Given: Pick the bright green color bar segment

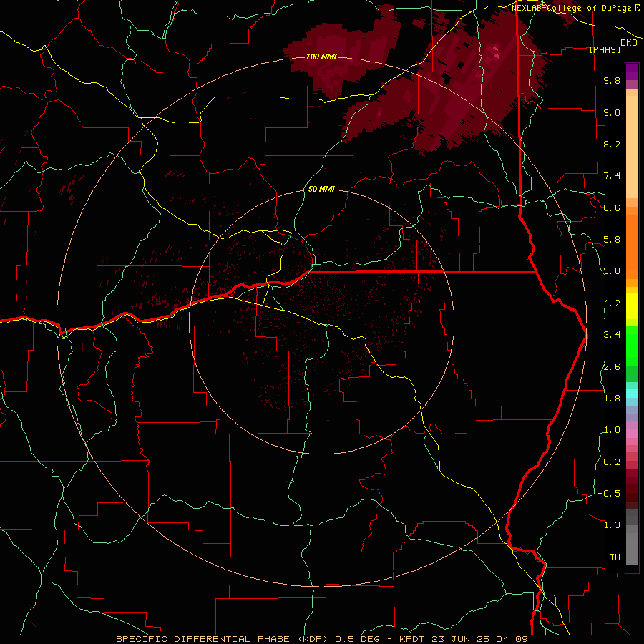Looking at the screenshot, I should click(x=632, y=345).
